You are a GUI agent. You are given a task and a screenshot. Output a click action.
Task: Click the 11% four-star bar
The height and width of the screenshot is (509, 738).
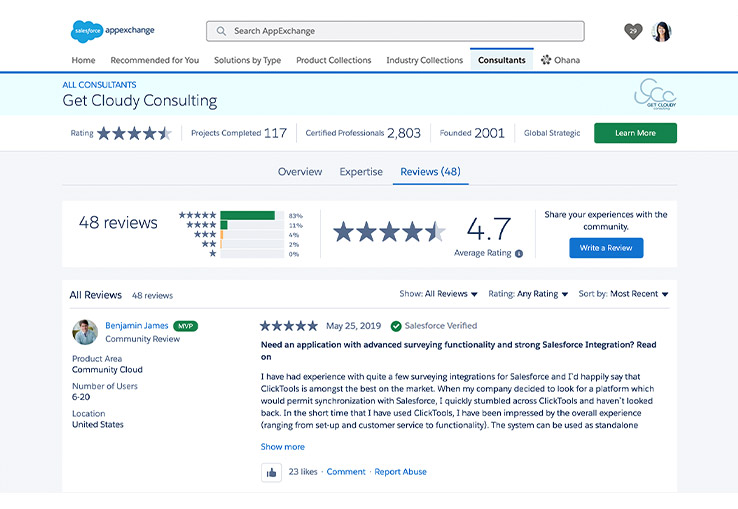[224, 225]
